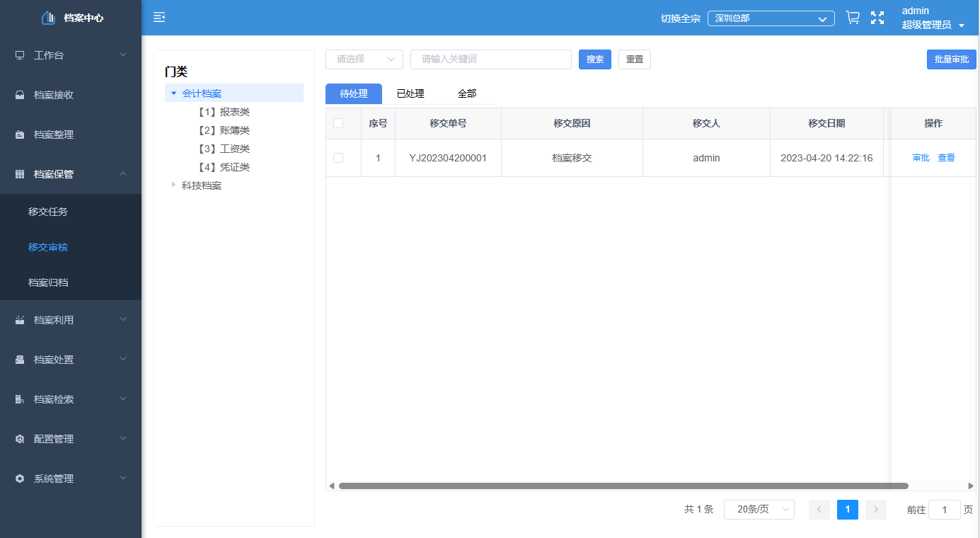Click the 档案中心 logo
This screenshot has height=538, width=980.
(70, 17)
